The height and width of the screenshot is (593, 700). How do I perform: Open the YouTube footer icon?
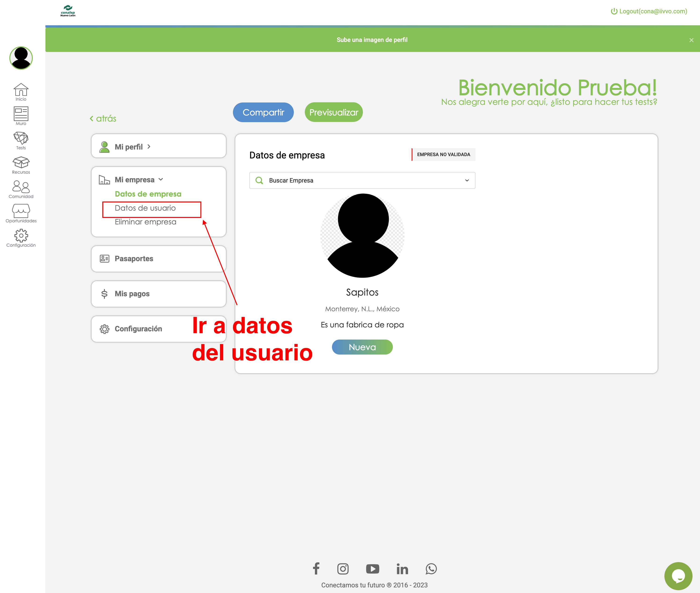click(372, 569)
